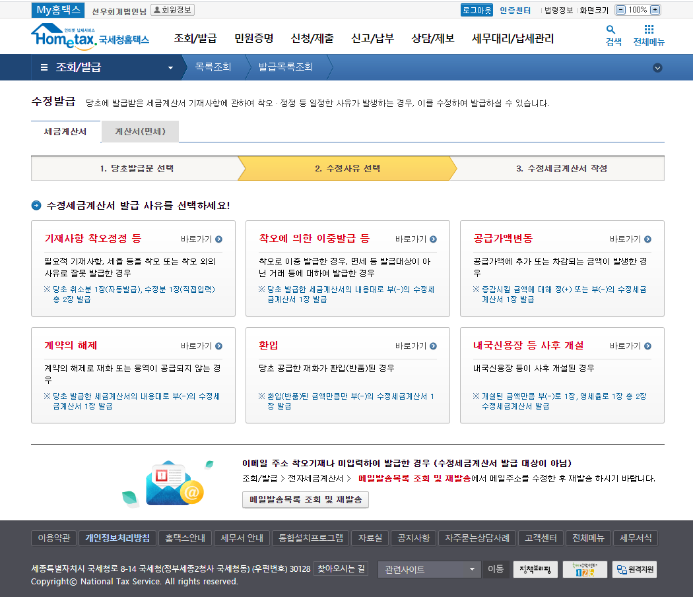The width and height of the screenshot is (693, 616).
Task: Open the 상담/제보 main menu
Action: 433,38
